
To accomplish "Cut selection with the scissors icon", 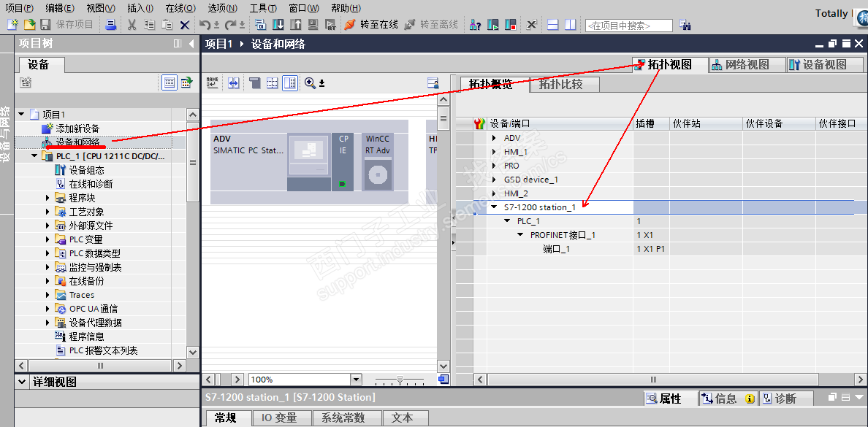I will click(132, 25).
